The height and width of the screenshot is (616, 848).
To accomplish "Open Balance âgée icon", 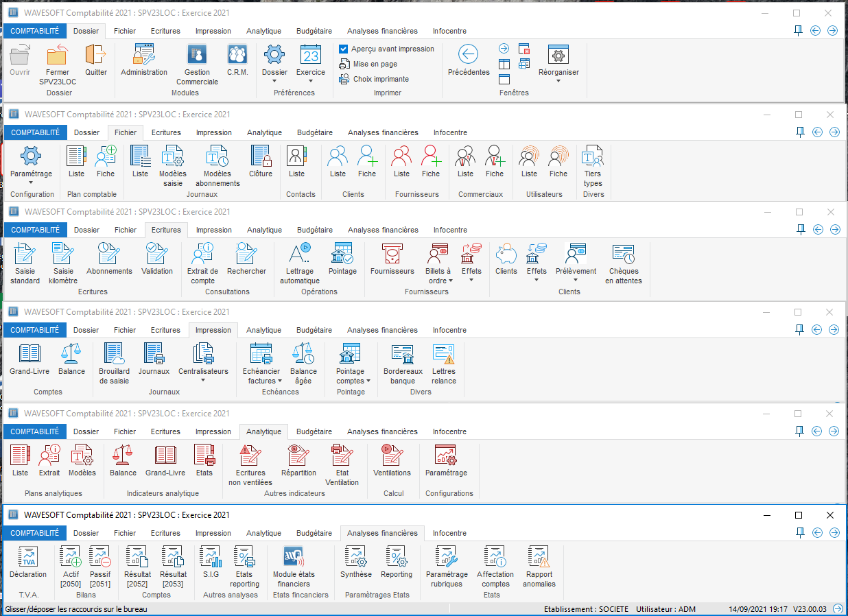I will pos(303,354).
